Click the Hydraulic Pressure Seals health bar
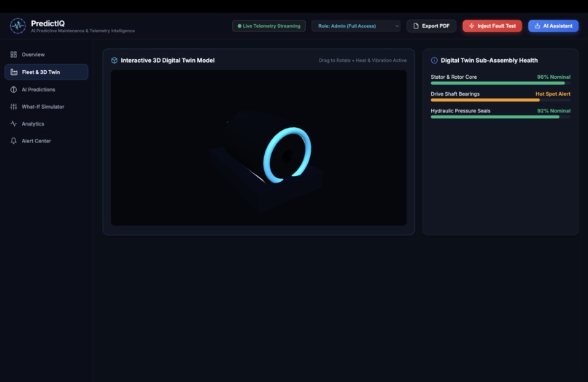This screenshot has height=382, width=588. point(500,117)
